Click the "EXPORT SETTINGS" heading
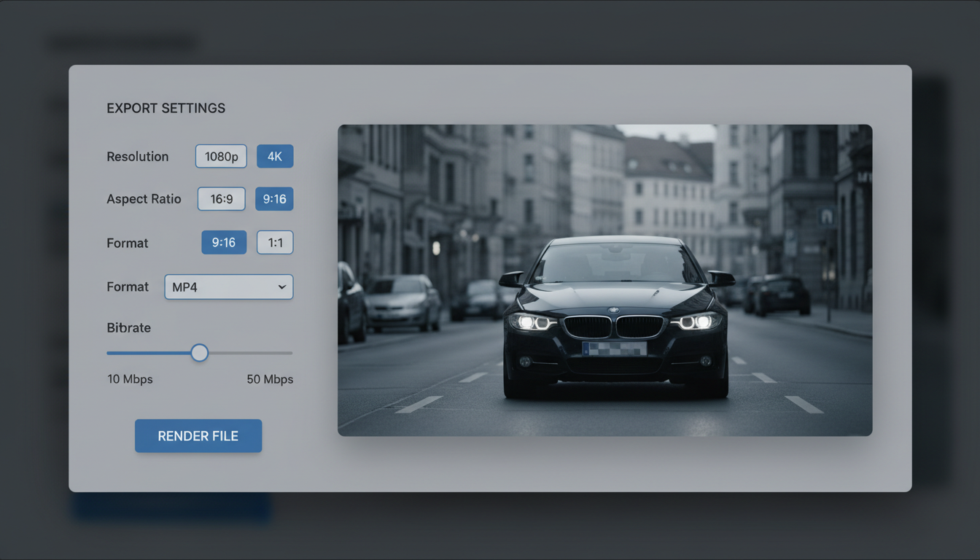Viewport: 980px width, 560px height. tap(166, 108)
